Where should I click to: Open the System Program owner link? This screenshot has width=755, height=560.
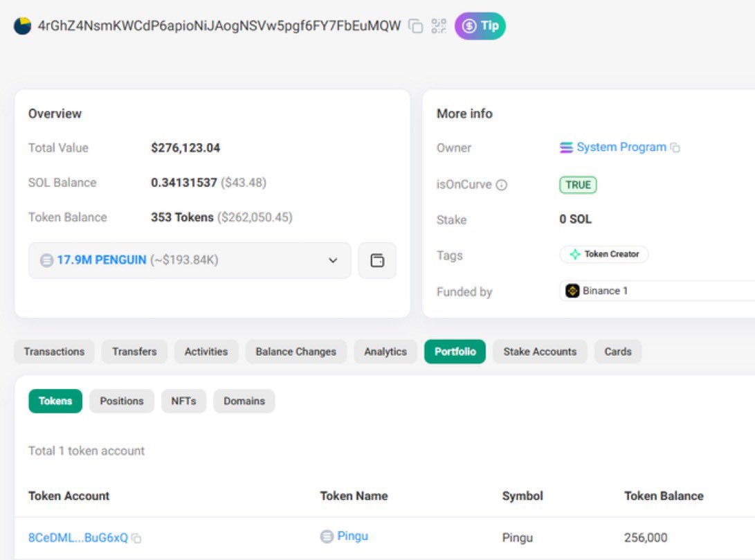621,147
